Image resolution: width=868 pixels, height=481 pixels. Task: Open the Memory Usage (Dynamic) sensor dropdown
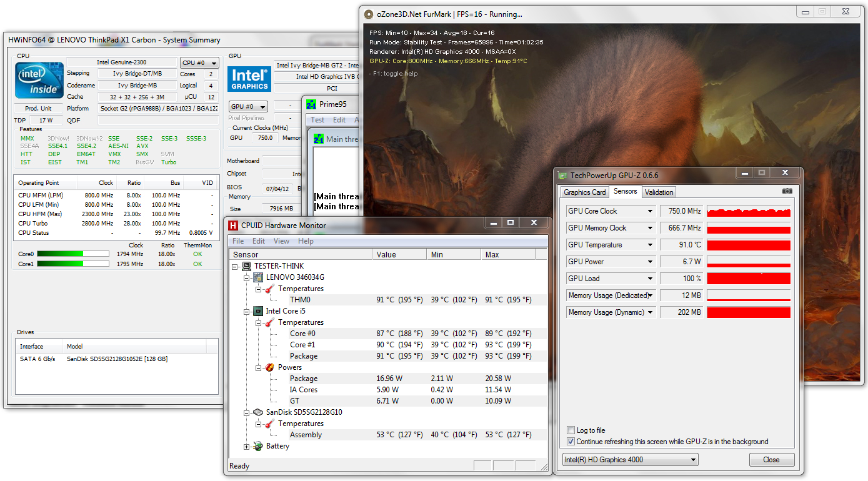coord(651,312)
